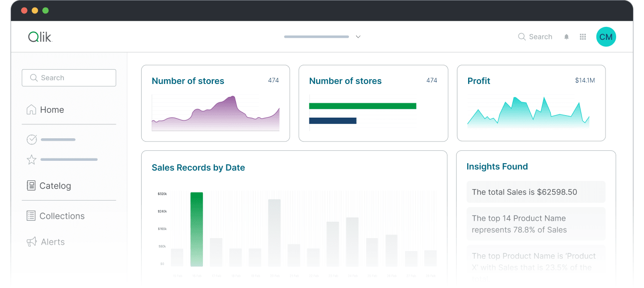The width and height of the screenshot is (644, 288).
Task: Click the star favorites icon in the sidebar
Action: coord(31,159)
